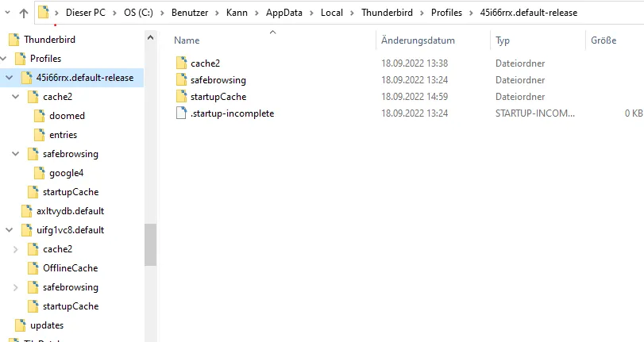Select axltvydb.default folder in the tree
Image resolution: width=644 pixels, height=342 pixels.
[70, 211]
